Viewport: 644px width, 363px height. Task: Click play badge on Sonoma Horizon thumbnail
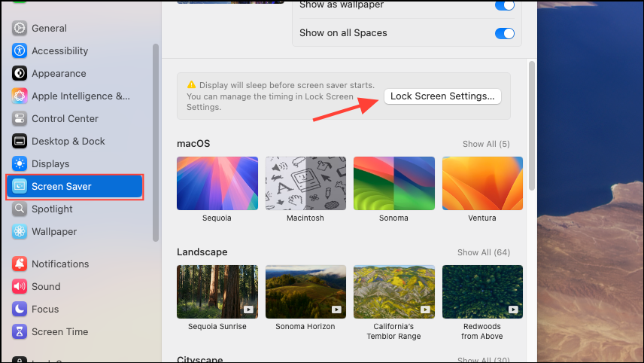[x=337, y=310]
